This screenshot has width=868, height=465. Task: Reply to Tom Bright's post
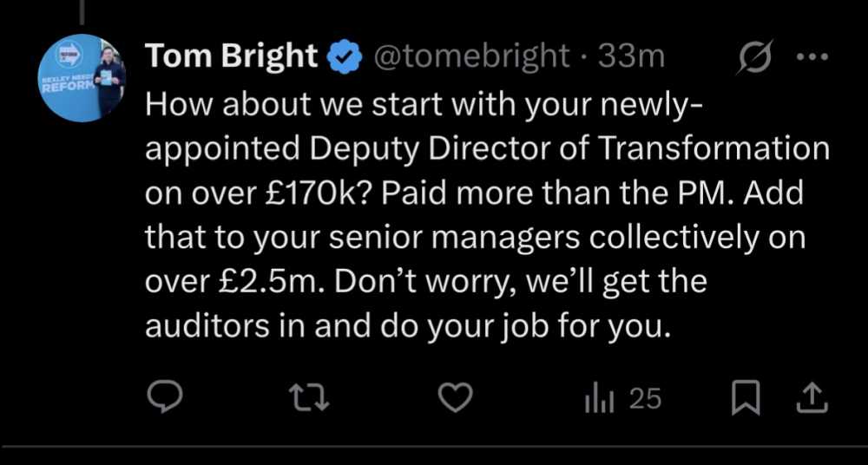(163, 397)
